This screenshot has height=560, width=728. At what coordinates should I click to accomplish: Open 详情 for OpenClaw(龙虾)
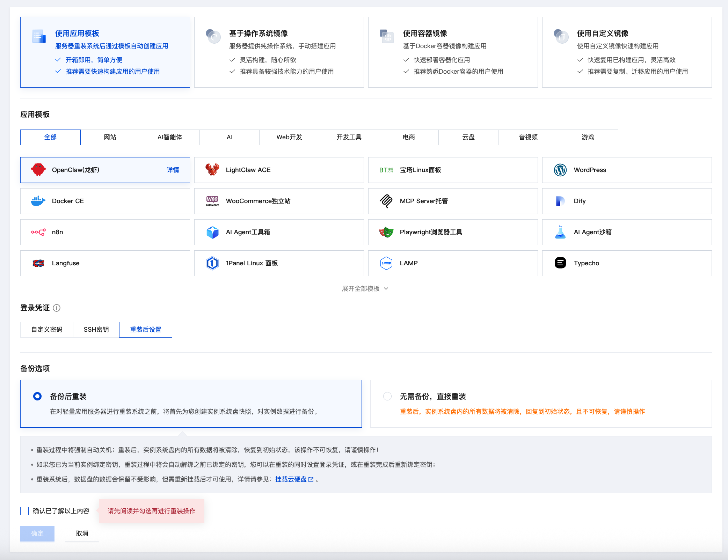[x=173, y=170]
